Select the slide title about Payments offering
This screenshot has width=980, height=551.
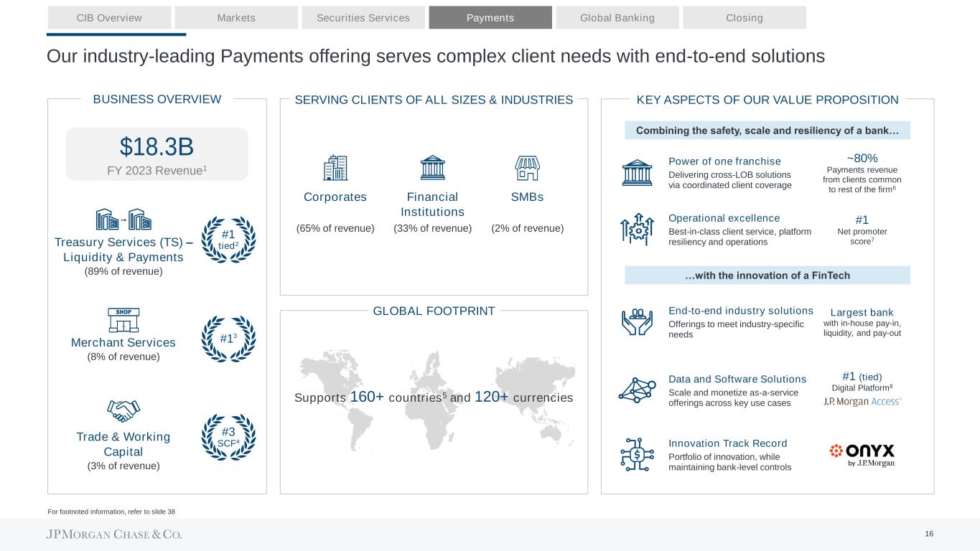[x=436, y=55]
